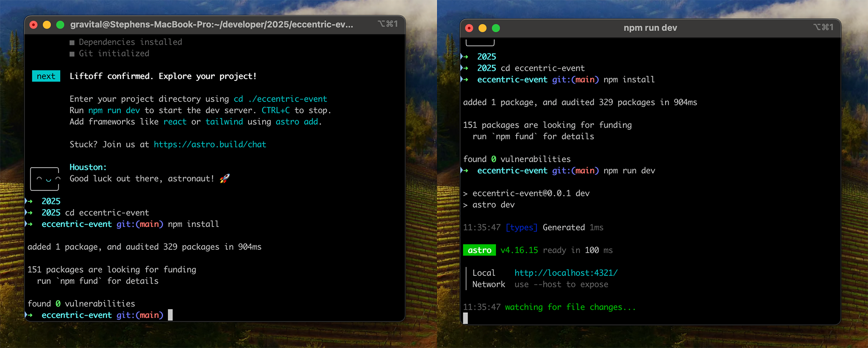Click the astro add command text
Viewport: 868px width, 348px height.
coord(297,121)
